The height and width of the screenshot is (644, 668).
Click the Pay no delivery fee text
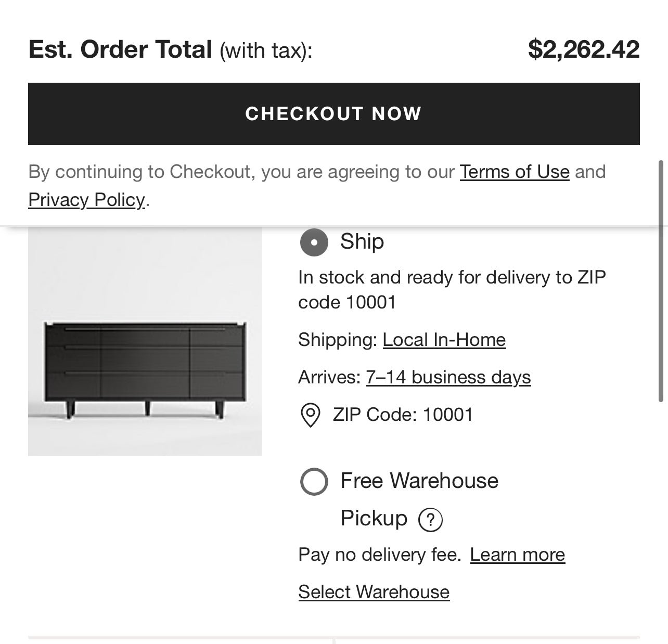click(379, 555)
